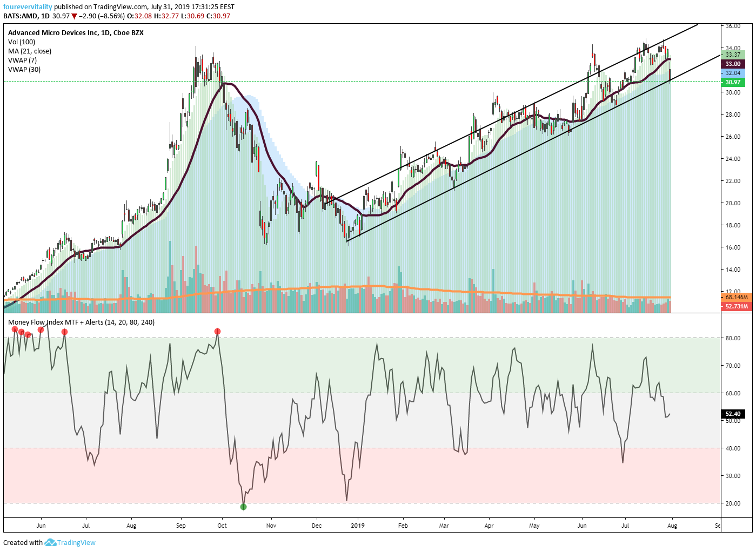Click the green 30.97 current price label

(x=733, y=82)
